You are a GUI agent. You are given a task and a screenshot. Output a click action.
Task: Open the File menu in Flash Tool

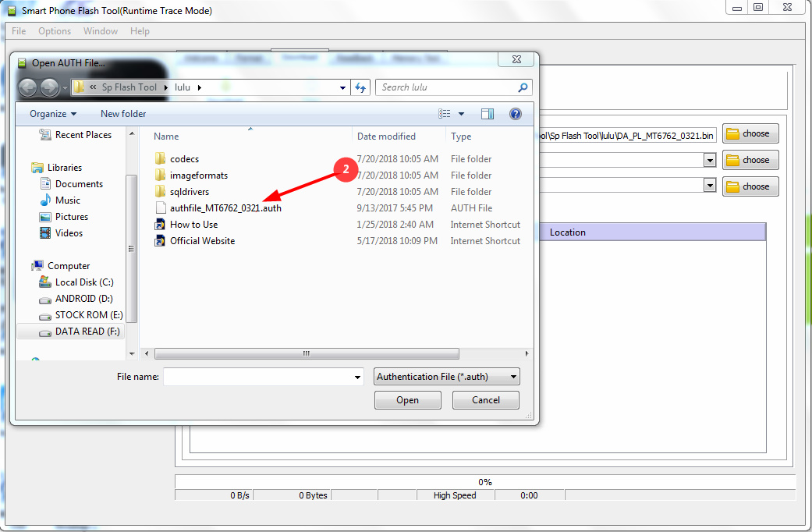pyautogui.click(x=19, y=31)
